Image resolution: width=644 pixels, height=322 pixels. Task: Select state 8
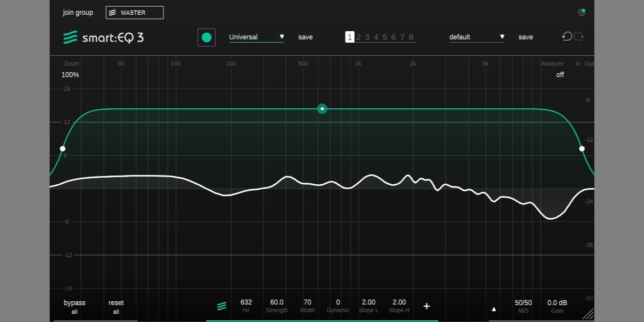point(411,37)
